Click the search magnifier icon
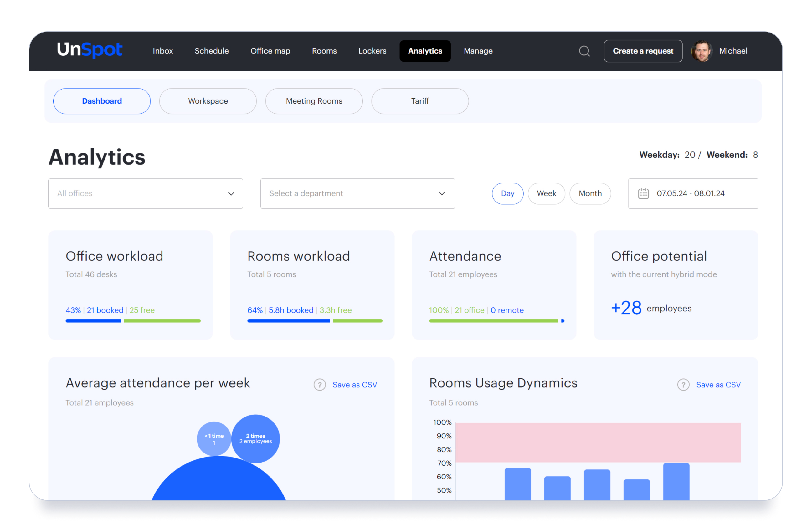This screenshot has height=532, width=812. point(584,51)
